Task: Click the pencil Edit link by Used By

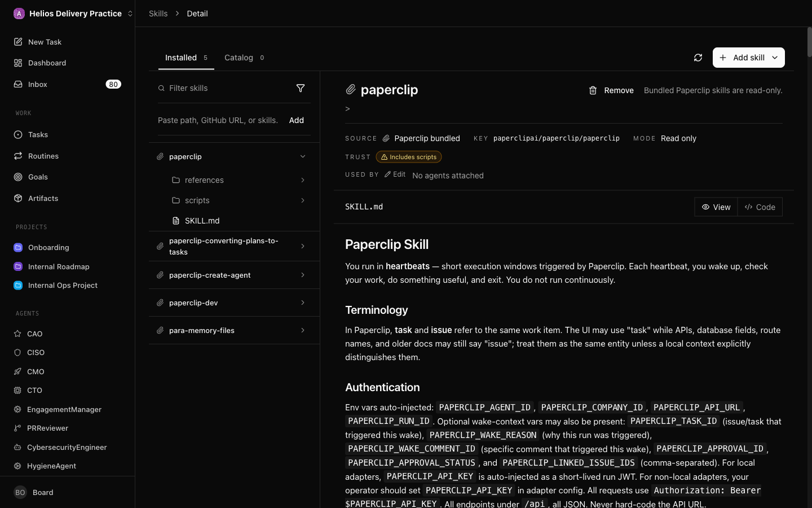Action: pyautogui.click(x=395, y=174)
